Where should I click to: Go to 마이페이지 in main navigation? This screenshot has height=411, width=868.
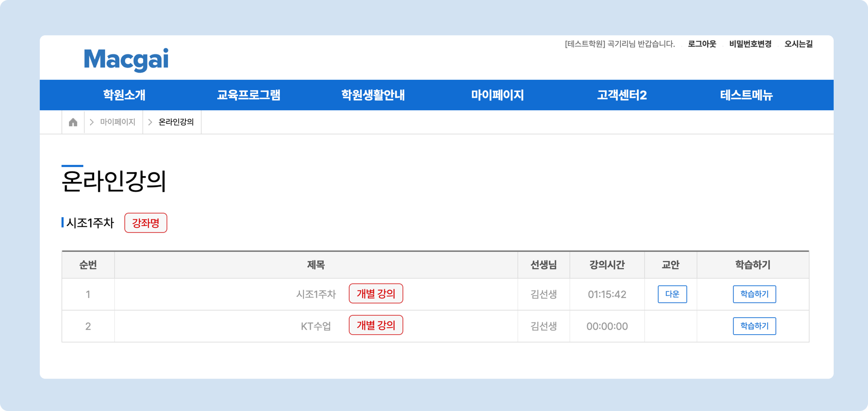497,95
